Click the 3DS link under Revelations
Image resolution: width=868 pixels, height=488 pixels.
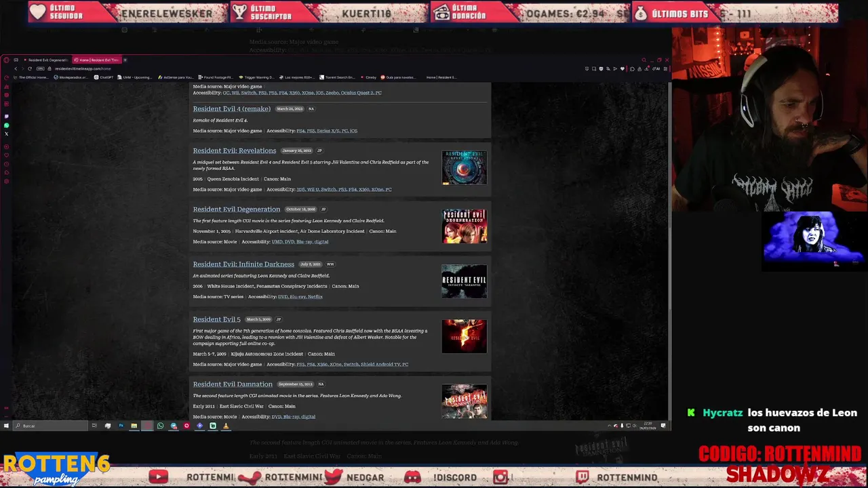(300, 190)
